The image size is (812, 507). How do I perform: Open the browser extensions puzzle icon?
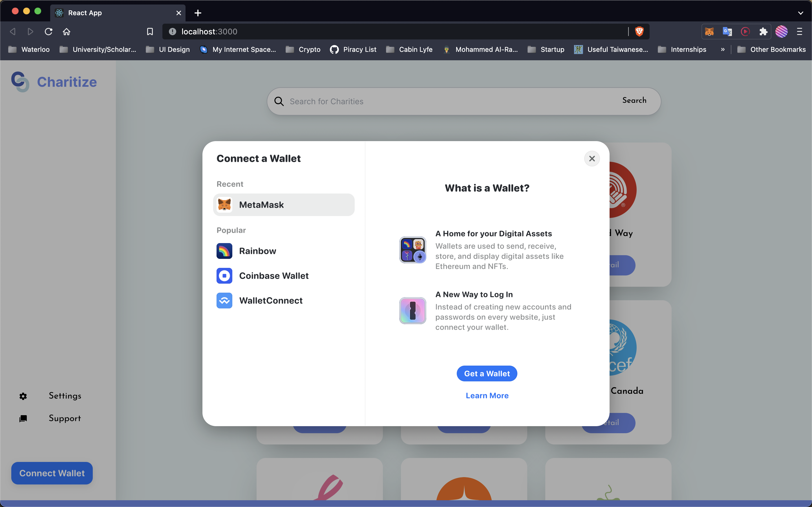coord(763,32)
